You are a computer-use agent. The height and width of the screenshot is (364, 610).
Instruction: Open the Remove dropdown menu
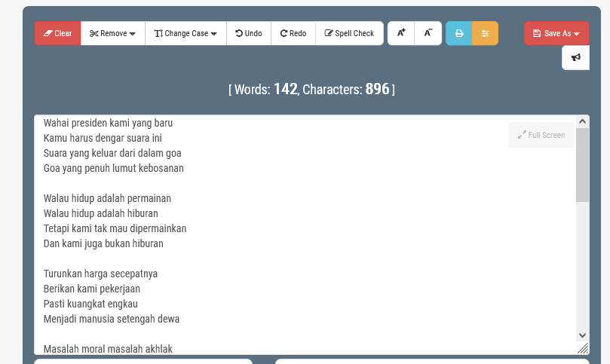pyautogui.click(x=112, y=33)
